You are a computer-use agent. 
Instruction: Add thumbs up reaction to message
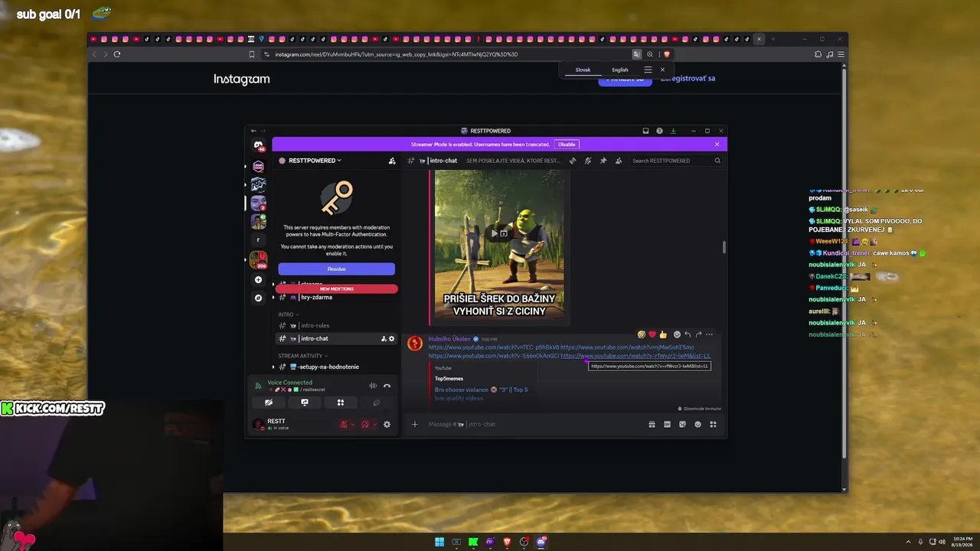tap(663, 334)
